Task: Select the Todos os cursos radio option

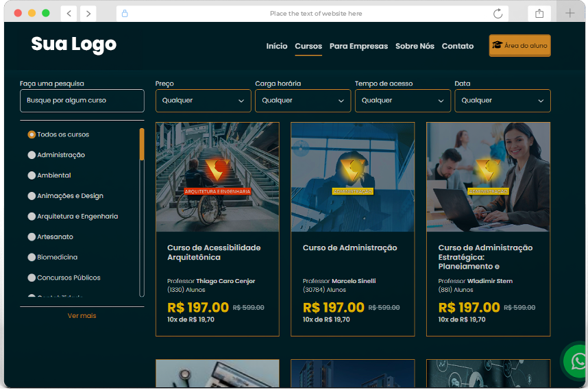Action: click(x=32, y=134)
